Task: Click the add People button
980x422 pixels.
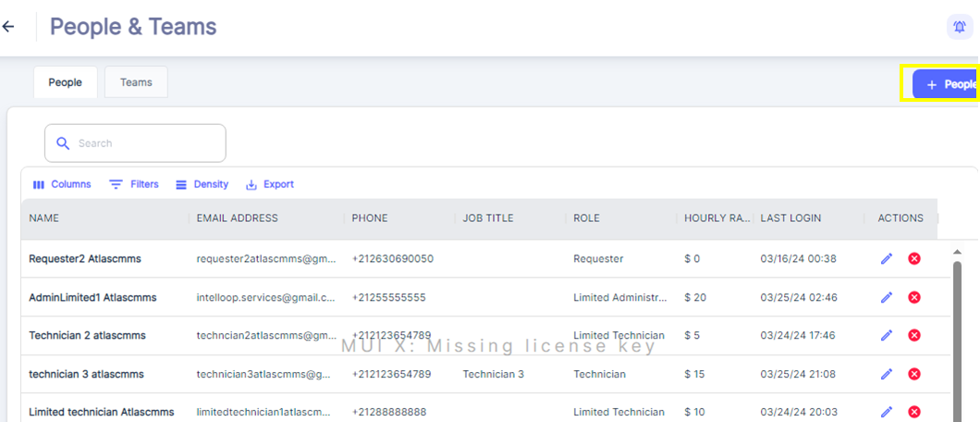Action: (x=945, y=84)
